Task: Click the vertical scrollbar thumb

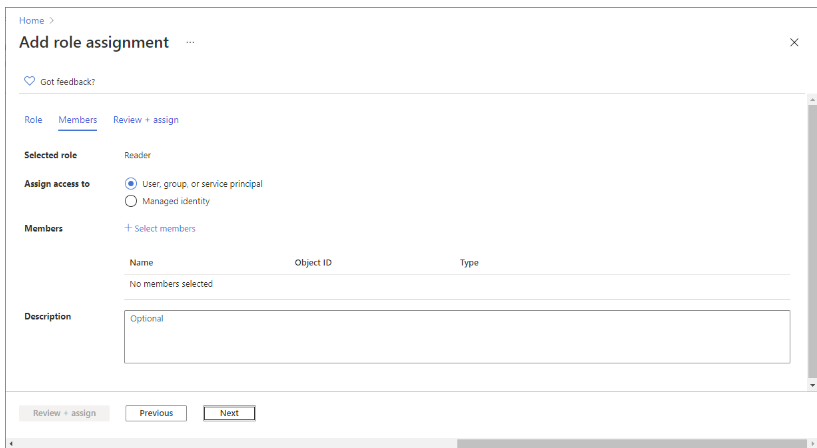Action: point(812,240)
